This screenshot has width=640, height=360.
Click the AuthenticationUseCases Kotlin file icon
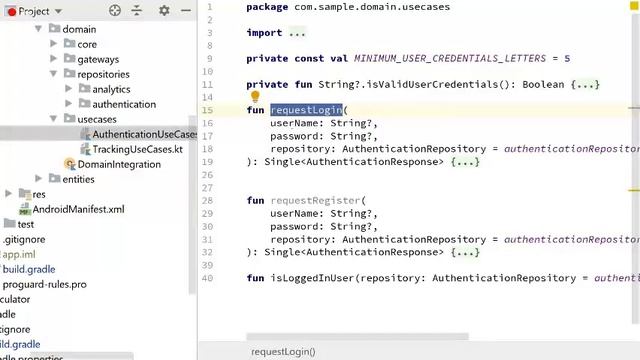85,134
